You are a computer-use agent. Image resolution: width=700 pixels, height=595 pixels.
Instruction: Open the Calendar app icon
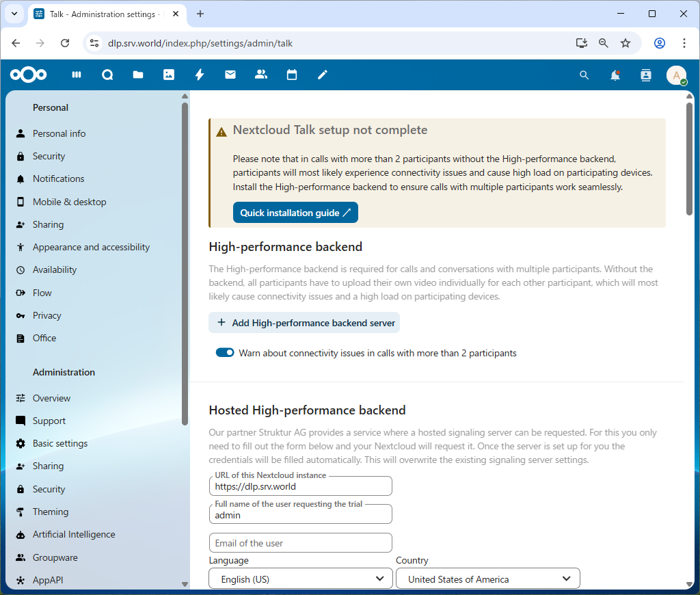292,75
